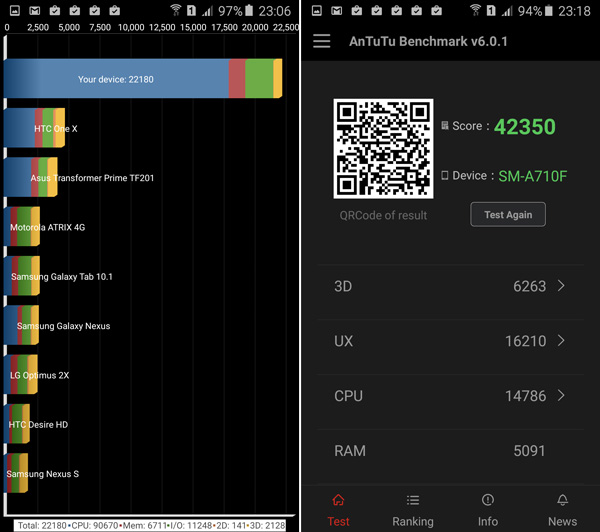Tap the device icon beside Device label
Screen dimensions: 600x532
coord(445,176)
